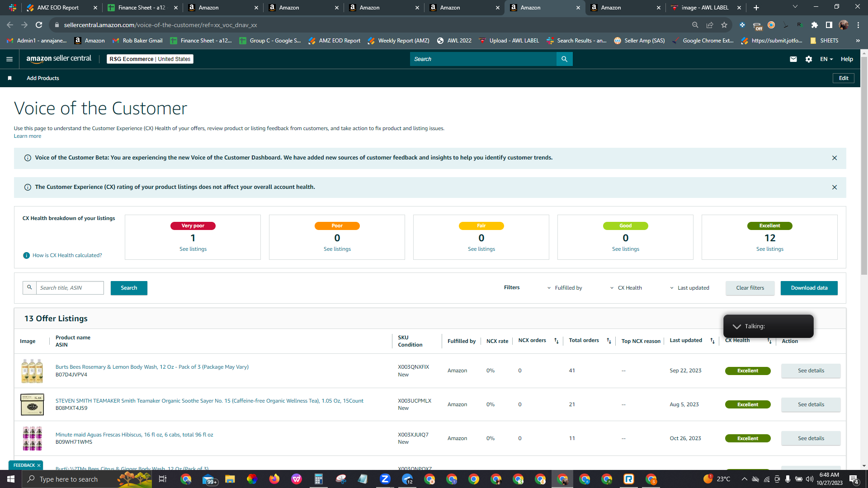Open the SHEETS bookmark folder
Image resolution: width=868 pixels, height=488 pixels.
[x=824, y=41]
